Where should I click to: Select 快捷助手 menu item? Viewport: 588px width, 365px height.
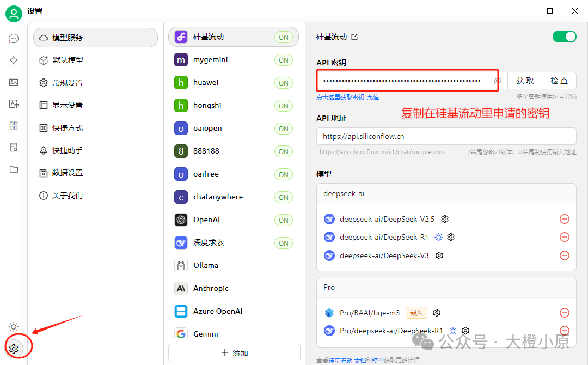pyautogui.click(x=96, y=150)
